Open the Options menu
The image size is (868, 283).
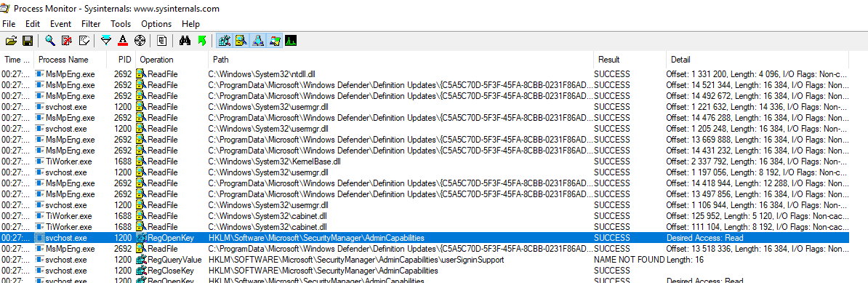[156, 24]
